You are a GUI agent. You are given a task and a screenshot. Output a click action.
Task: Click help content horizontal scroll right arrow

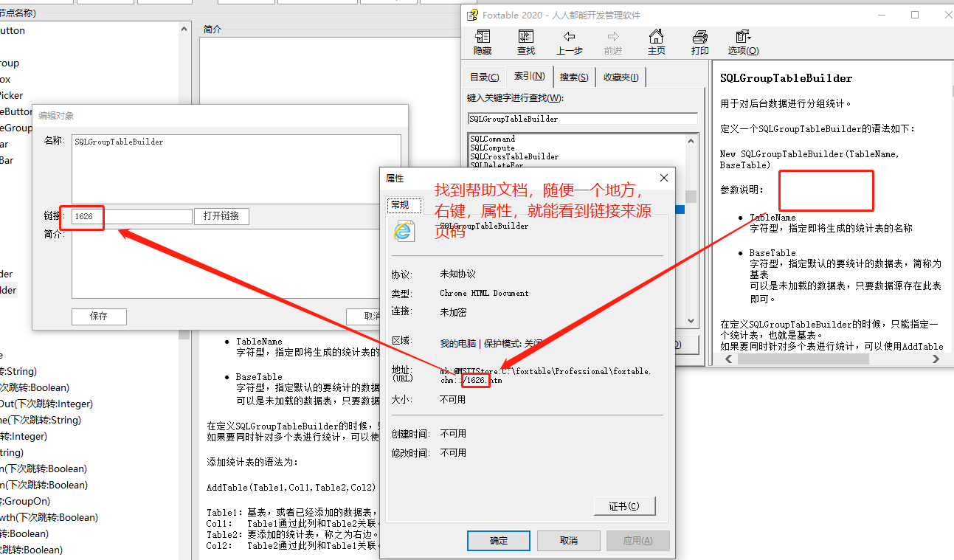pos(936,359)
